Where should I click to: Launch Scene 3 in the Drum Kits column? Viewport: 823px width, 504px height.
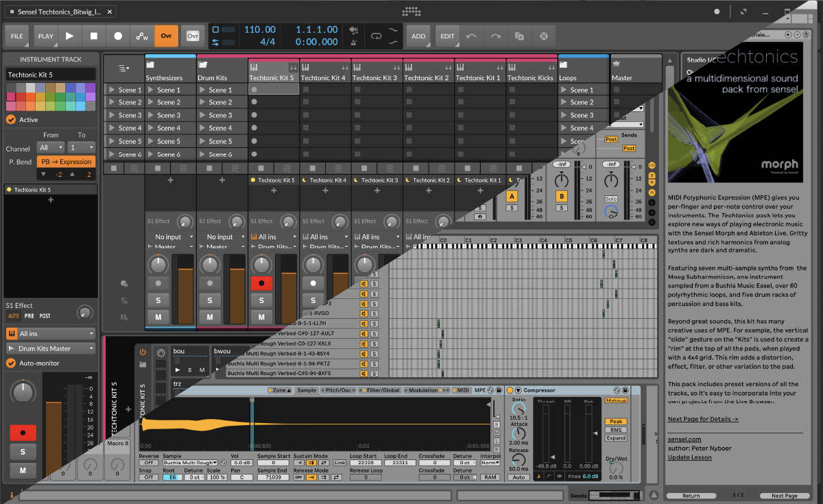coord(202,115)
